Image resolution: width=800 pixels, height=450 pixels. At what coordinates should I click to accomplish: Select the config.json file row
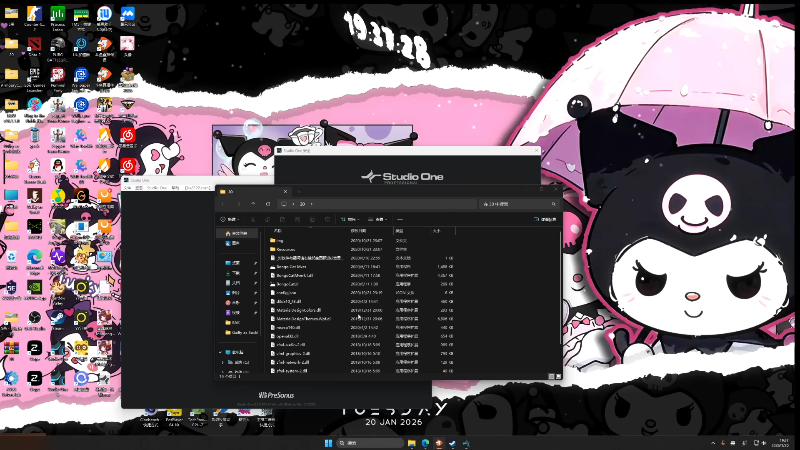point(362,293)
